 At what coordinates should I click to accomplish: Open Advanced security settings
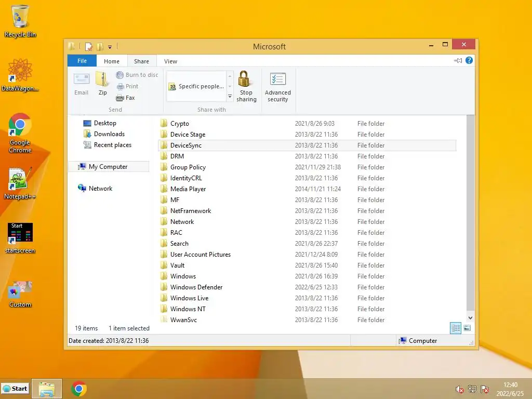click(277, 87)
